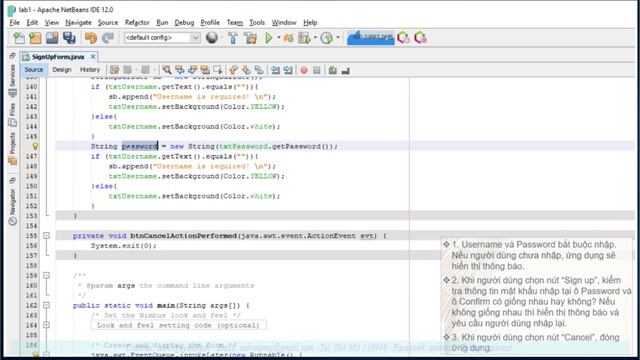Image resolution: width=640 pixels, height=360 pixels.
Task: Click the New Project toolbar icon
Action: [35, 38]
